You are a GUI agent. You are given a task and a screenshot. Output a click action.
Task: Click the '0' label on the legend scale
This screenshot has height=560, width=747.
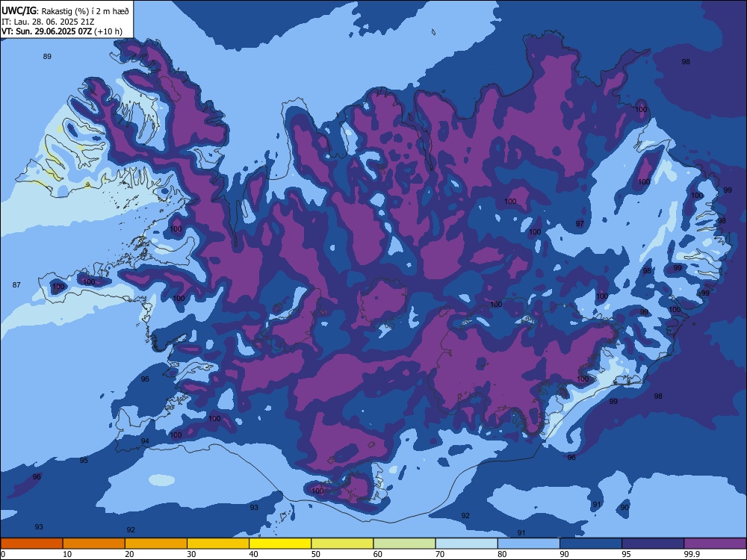pos(2,554)
